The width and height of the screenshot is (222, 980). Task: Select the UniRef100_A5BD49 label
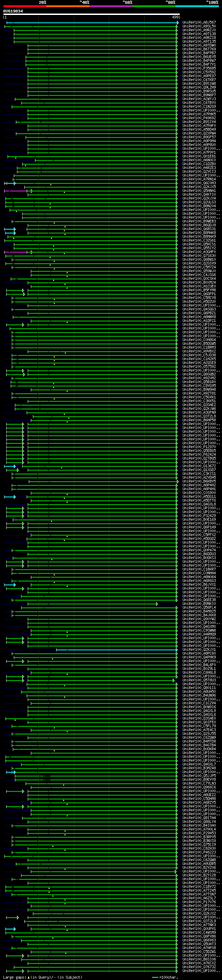(x=199, y=129)
